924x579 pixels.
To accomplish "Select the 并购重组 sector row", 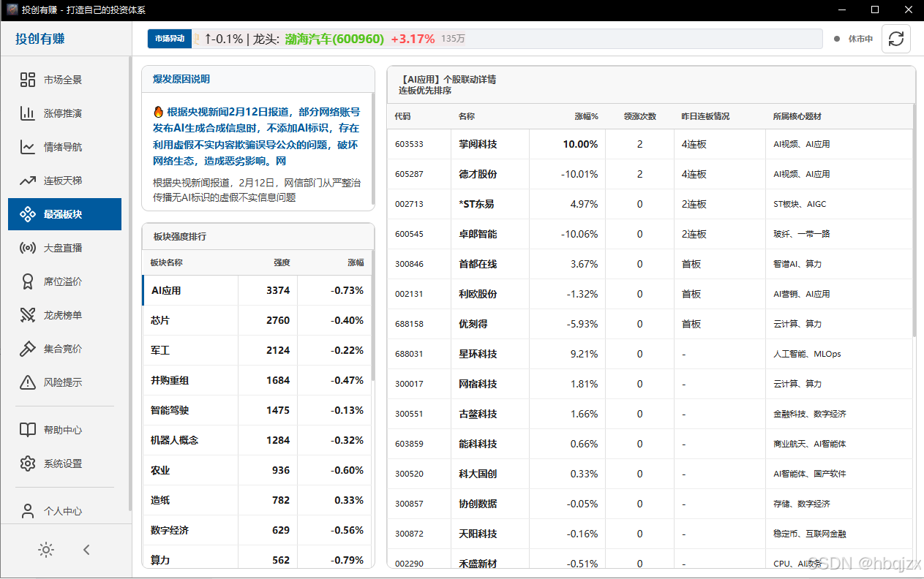I will click(257, 380).
